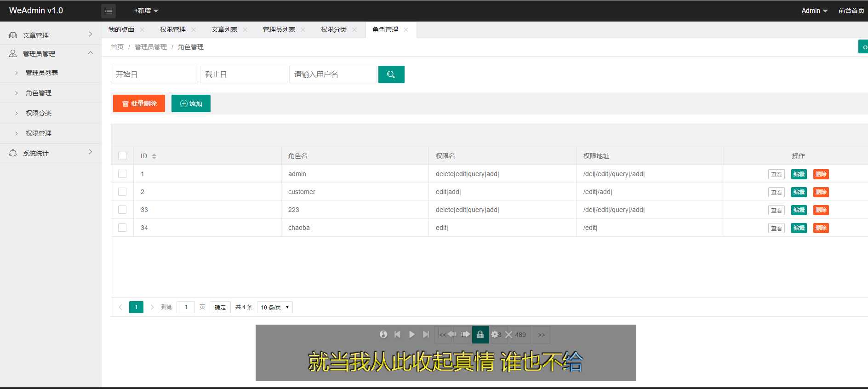Check the row 33 checkbox
Viewport: 868px width, 389px height.
tap(122, 210)
